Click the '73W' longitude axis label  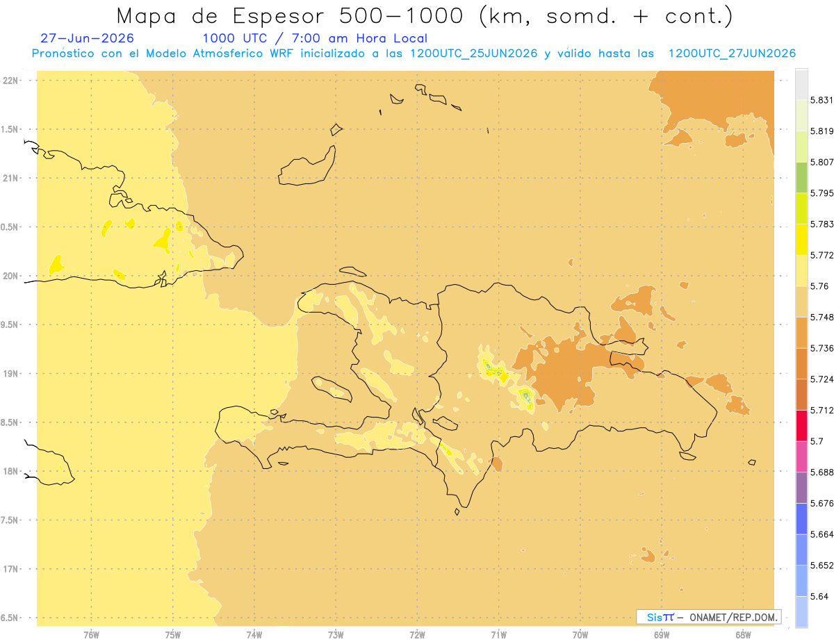tap(336, 634)
